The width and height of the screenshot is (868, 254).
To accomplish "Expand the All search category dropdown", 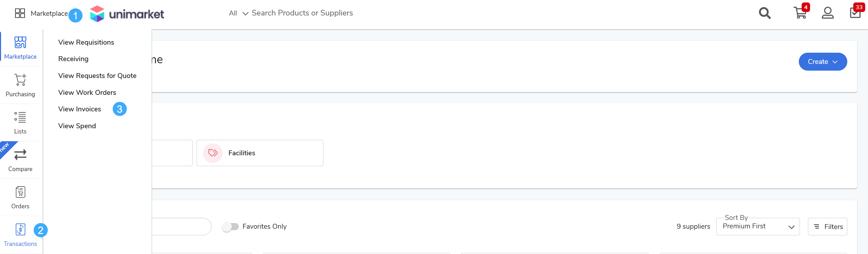I will [x=238, y=13].
